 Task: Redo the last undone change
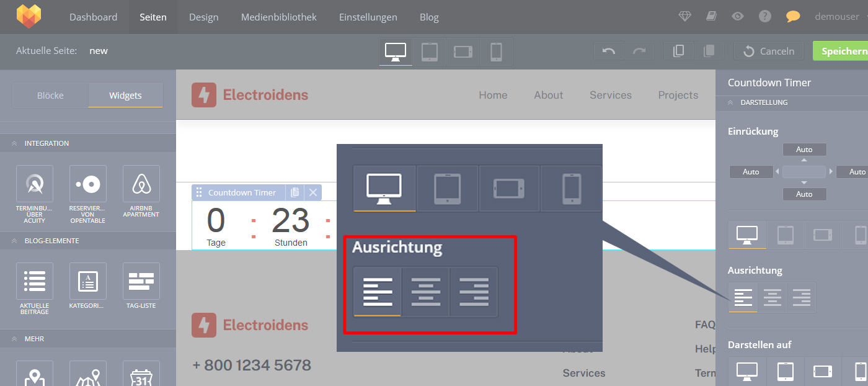pos(639,51)
